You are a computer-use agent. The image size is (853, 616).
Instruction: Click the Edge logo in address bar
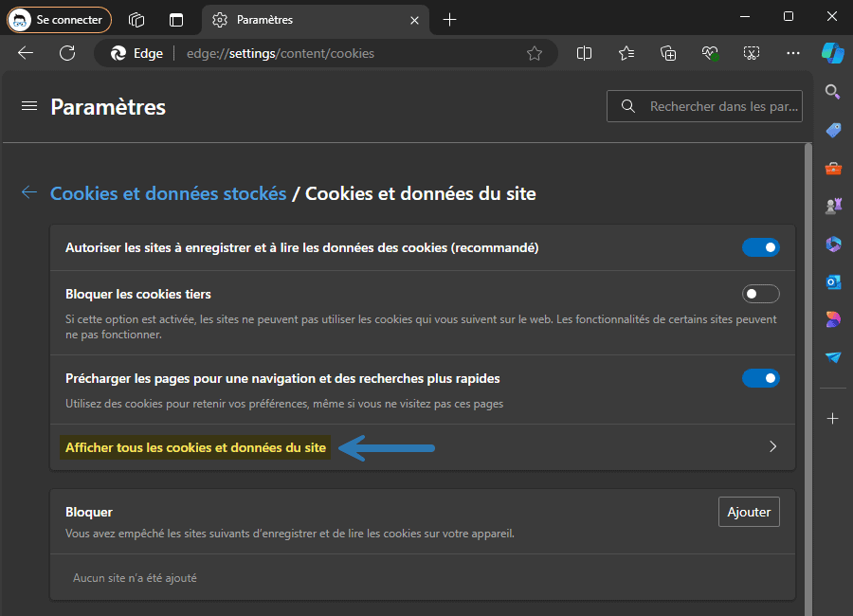(x=118, y=53)
